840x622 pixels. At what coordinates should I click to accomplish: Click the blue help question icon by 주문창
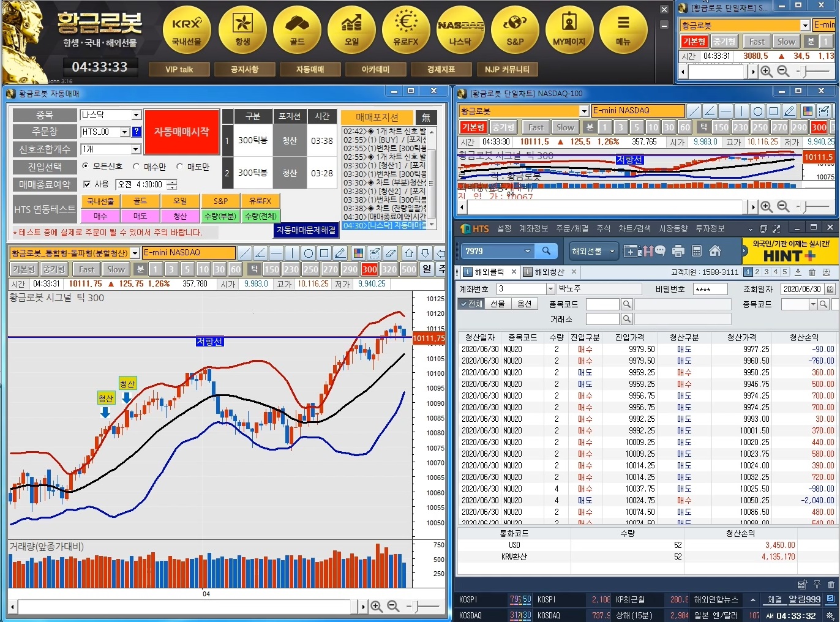click(x=137, y=132)
